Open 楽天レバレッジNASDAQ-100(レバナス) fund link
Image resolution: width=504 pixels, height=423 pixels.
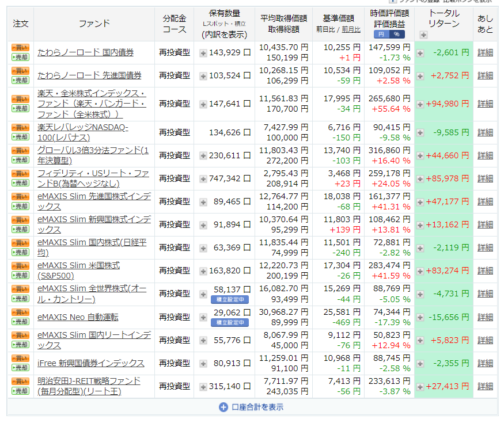pos(83,132)
